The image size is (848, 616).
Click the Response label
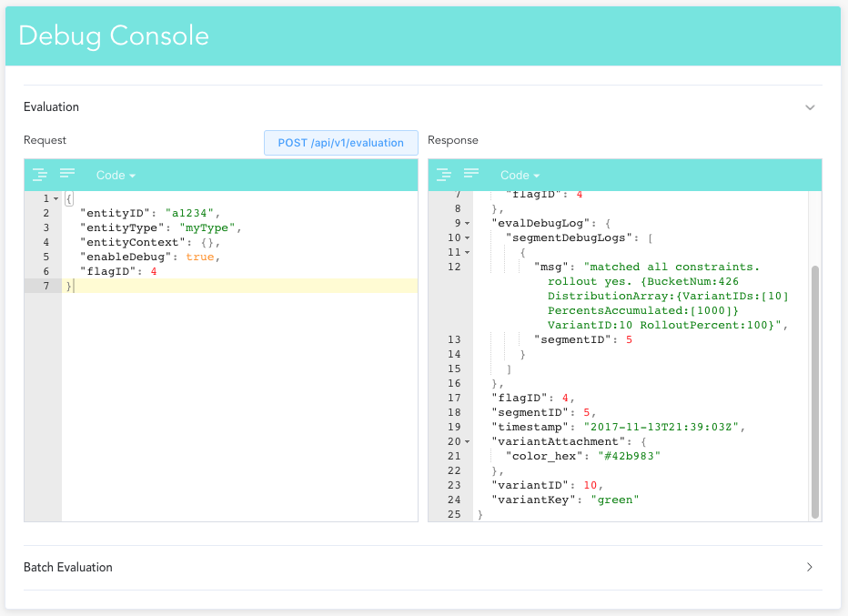tap(453, 140)
